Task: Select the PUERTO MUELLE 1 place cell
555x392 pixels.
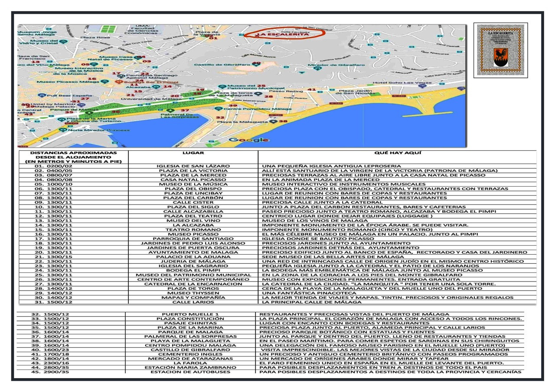Action: click(190, 314)
